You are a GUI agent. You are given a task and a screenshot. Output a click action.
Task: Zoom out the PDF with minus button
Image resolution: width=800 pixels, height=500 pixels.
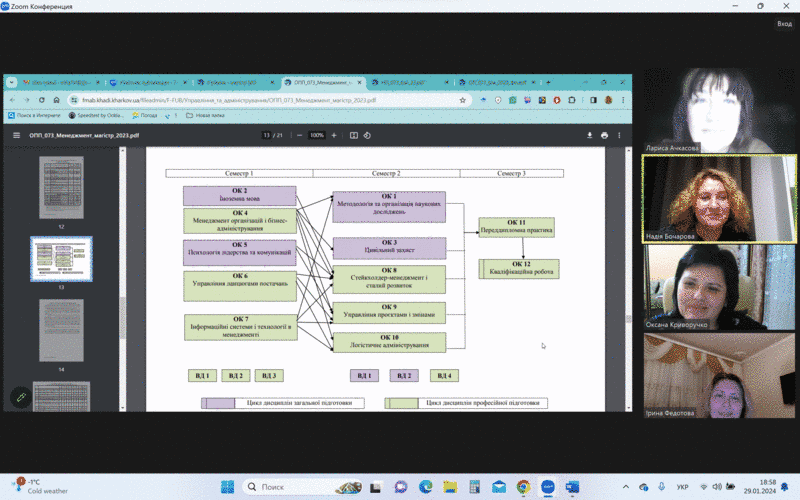click(300, 135)
